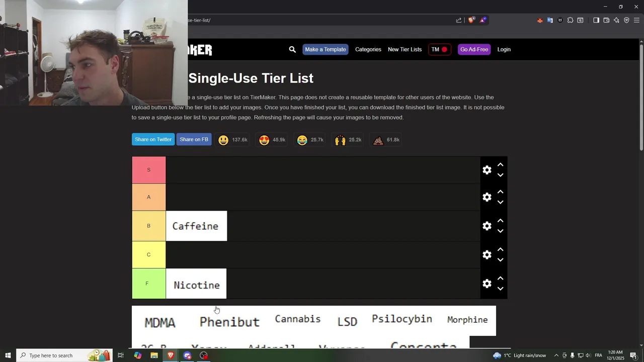Viewport: 644px width, 362px height.
Task: Click the Make a Template button
Action: point(326,49)
